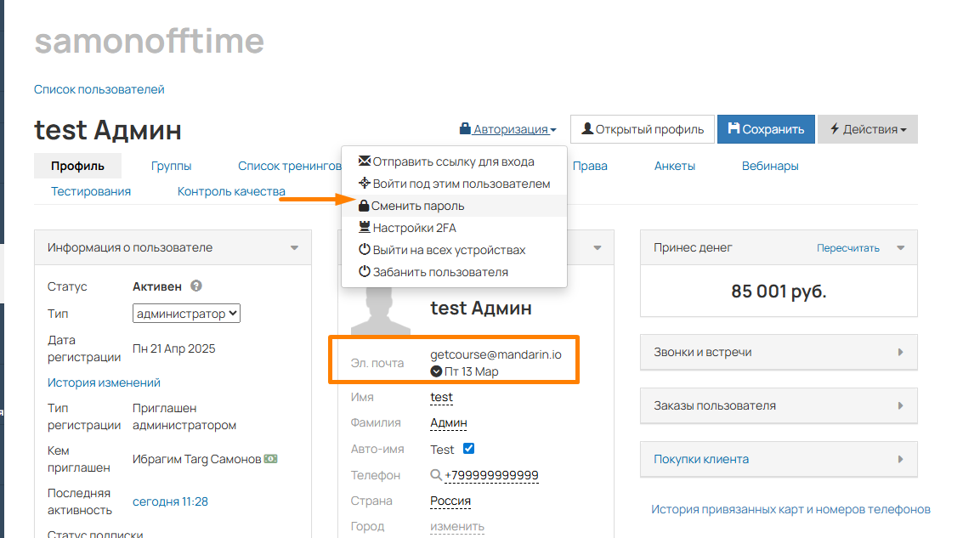Screen dimensions: 980x538
Task: Click the Сохранить button
Action: click(x=767, y=129)
